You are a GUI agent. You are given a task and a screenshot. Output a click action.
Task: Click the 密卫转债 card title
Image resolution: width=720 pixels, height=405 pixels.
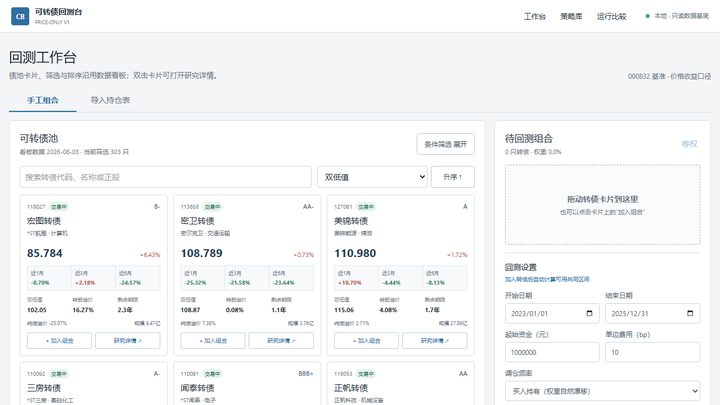pos(197,221)
